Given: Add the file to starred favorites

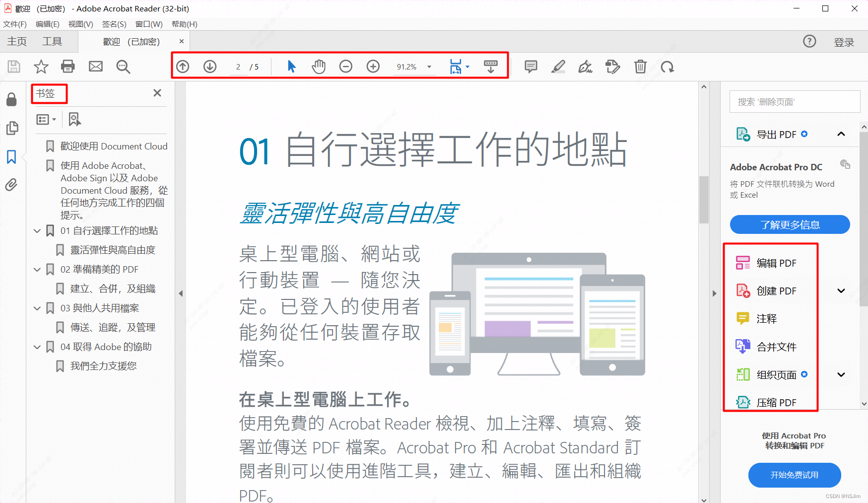Looking at the screenshot, I should click(41, 67).
